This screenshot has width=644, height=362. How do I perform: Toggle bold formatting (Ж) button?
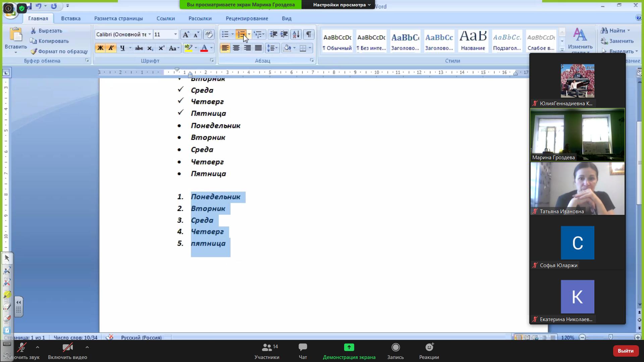[x=100, y=48]
